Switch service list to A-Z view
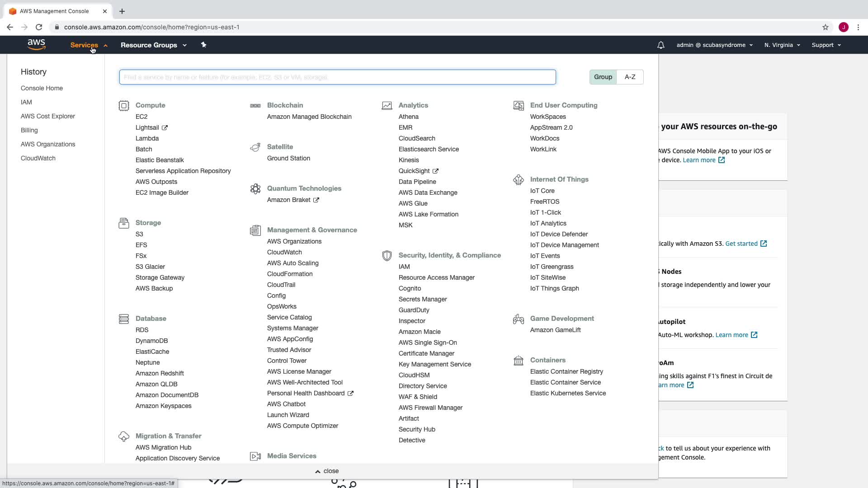The height and width of the screenshot is (488, 868). point(630,77)
